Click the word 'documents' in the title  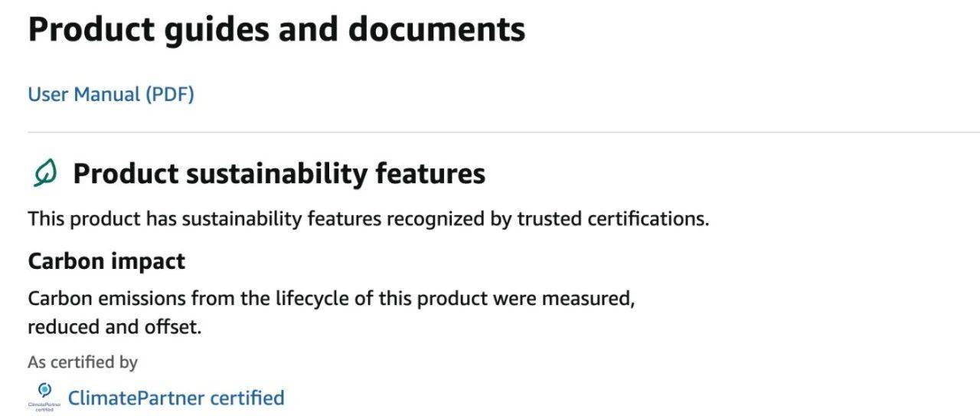pyautogui.click(x=436, y=29)
